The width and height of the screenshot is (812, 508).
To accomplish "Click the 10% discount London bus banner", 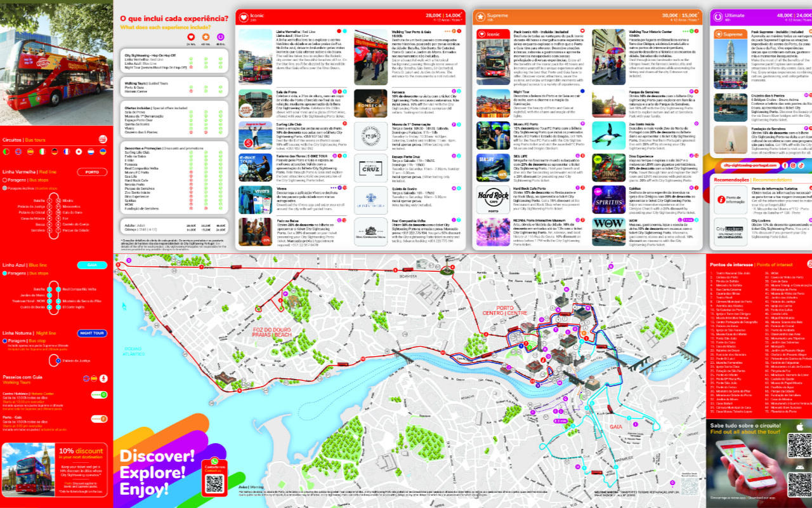I will pyautogui.click(x=56, y=469).
